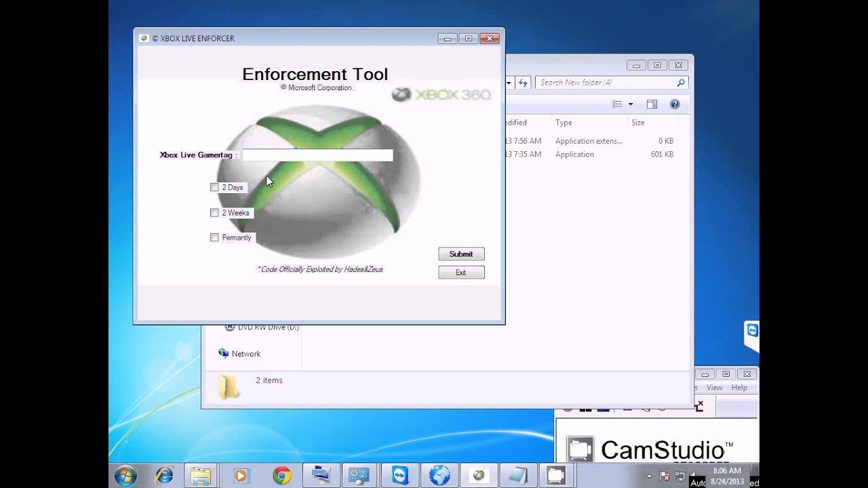Click 'Code Officially Exploited by Hades&Zeus' text
Screen dimensions: 868x488
pos(320,270)
